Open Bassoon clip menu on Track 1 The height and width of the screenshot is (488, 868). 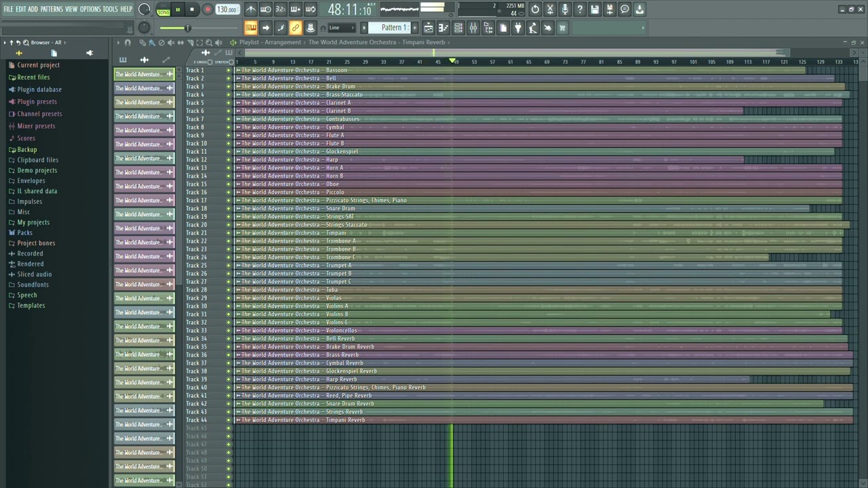[x=238, y=70]
